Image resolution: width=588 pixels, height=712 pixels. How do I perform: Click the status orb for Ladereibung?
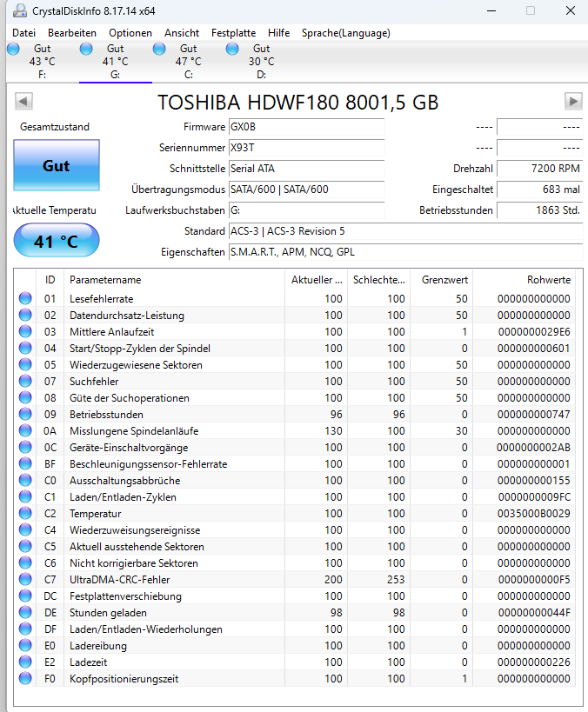pos(25,645)
